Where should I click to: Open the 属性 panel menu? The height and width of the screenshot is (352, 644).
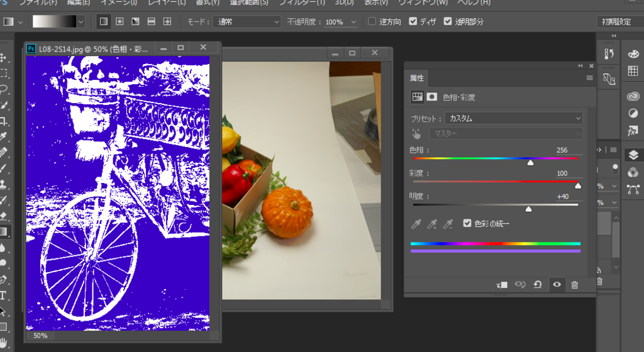coord(590,78)
